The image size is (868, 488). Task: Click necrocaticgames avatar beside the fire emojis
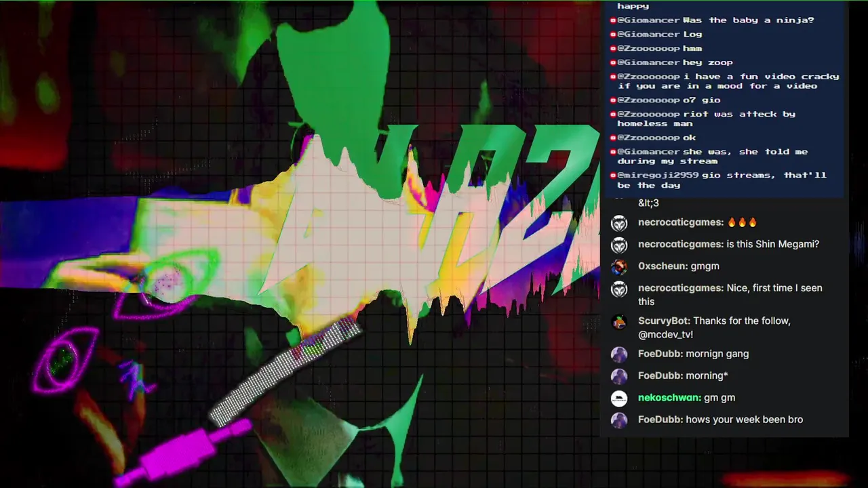(x=619, y=223)
